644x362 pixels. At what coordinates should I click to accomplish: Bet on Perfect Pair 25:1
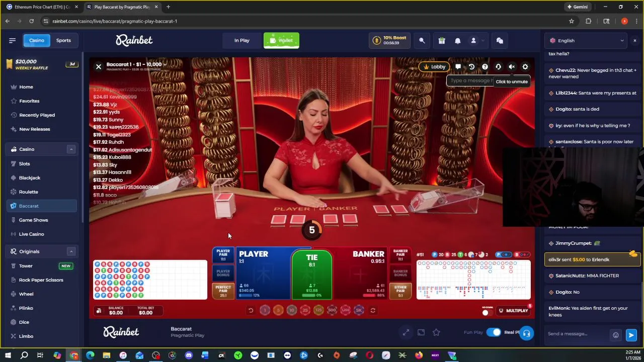(x=223, y=291)
